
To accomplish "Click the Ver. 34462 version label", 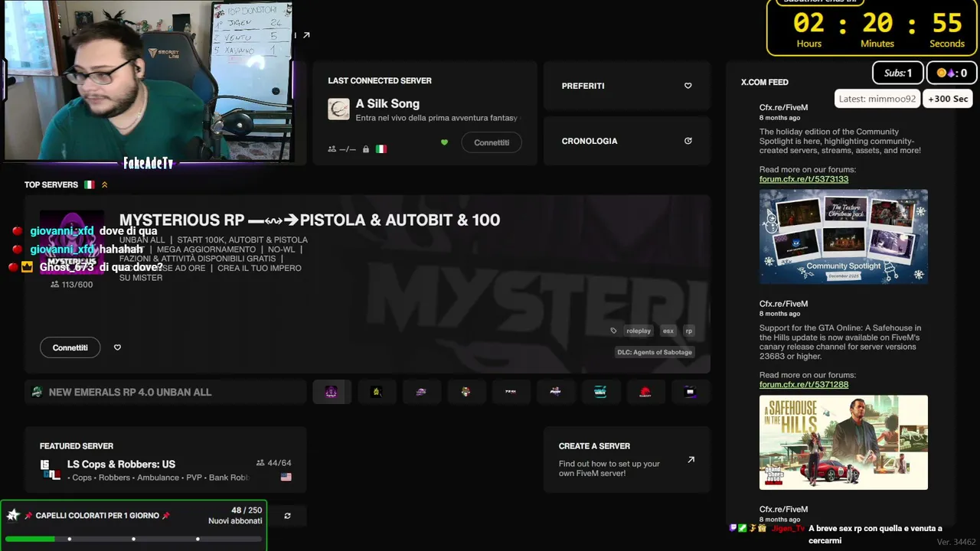I will click(x=956, y=542).
